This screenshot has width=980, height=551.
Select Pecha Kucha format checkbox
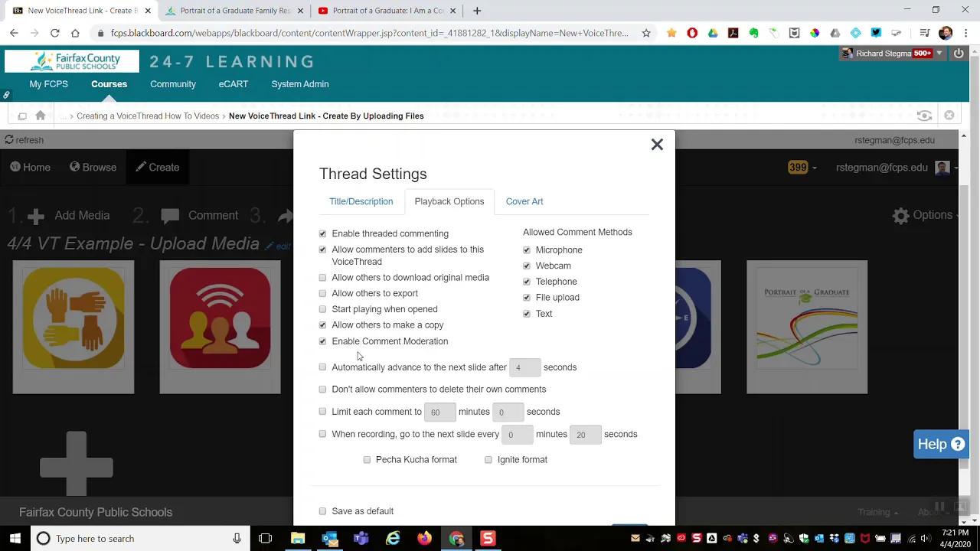coord(367,460)
